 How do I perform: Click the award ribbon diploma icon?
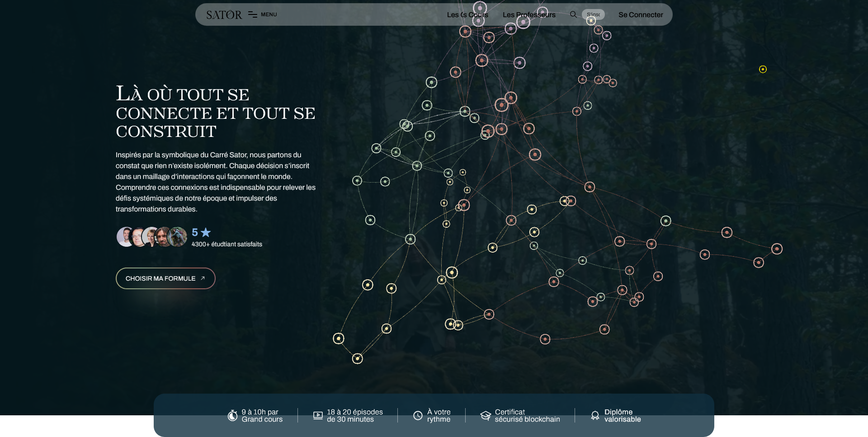595,416
